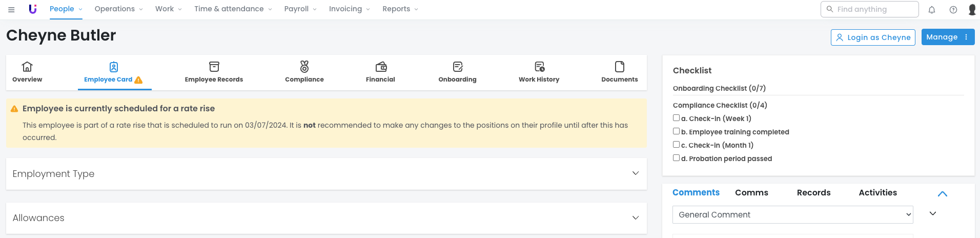Expand the Employment Type section

[x=635, y=173]
